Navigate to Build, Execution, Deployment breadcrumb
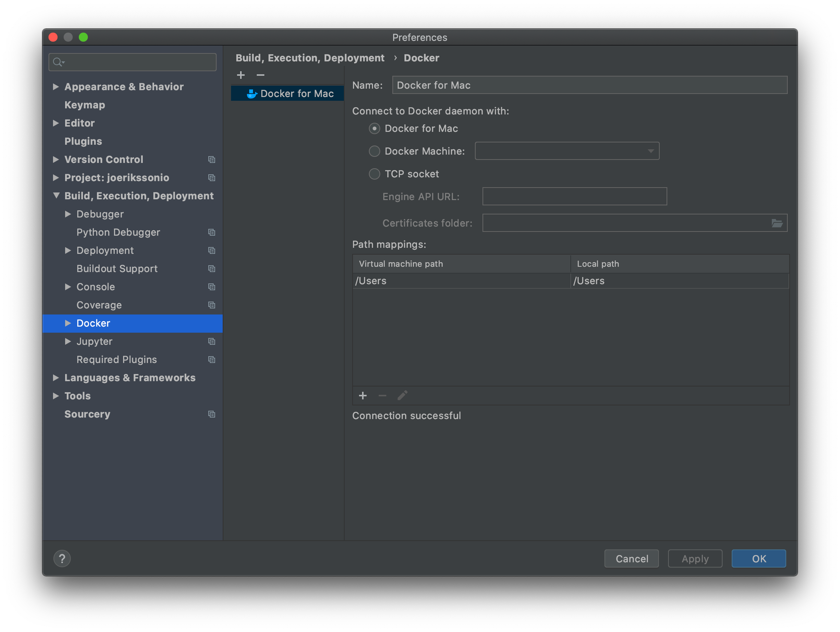 click(310, 58)
